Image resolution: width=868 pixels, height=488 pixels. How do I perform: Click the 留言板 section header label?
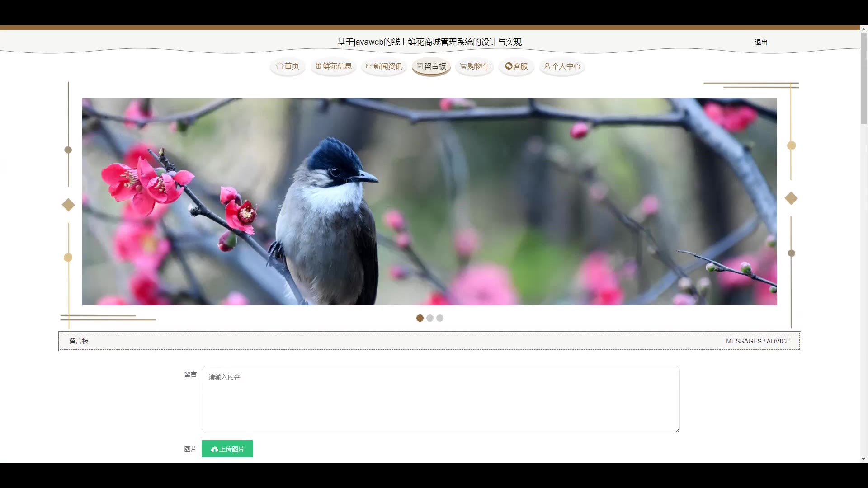click(x=79, y=341)
